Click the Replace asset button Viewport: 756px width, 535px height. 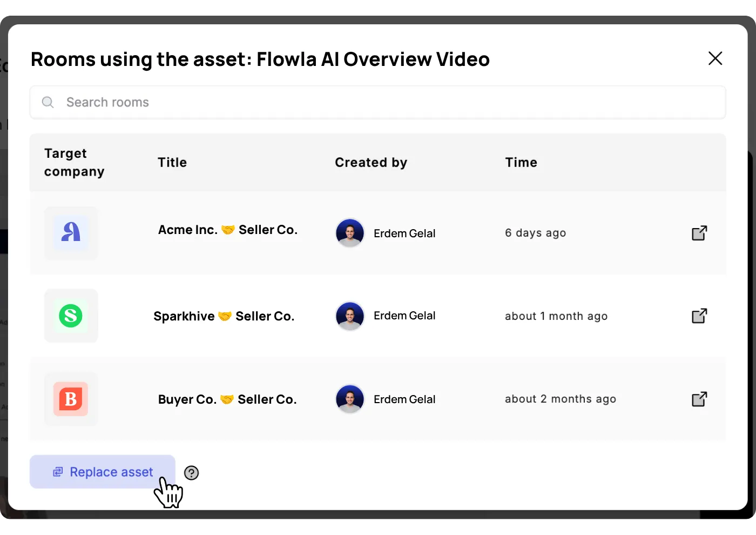[103, 472]
